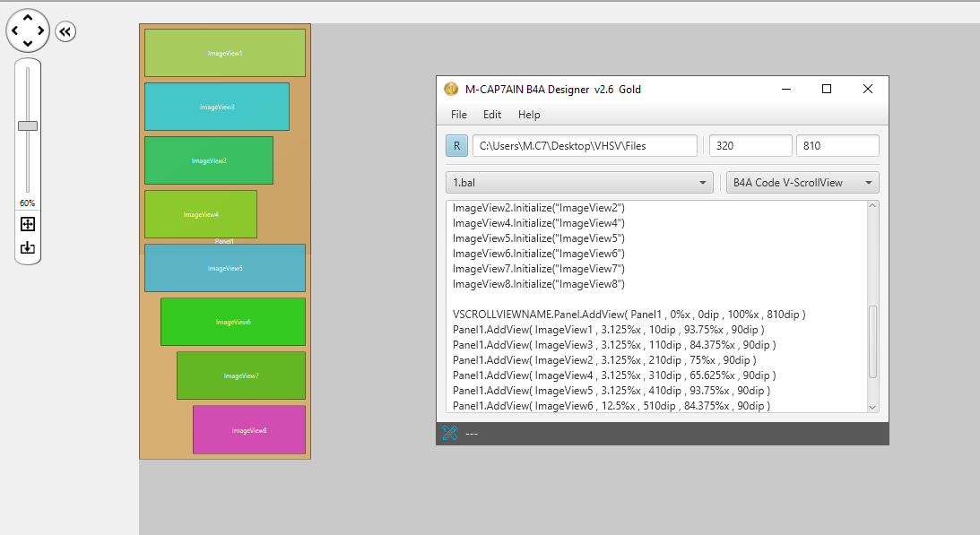Screen dimensions: 980x535
Task: Click the pan up arrow in navigation pad
Action: [x=28, y=17]
